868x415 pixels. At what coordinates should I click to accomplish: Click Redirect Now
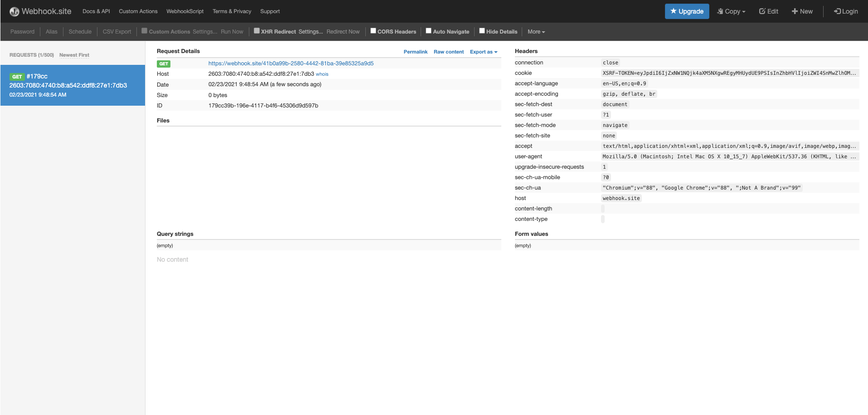pyautogui.click(x=343, y=32)
